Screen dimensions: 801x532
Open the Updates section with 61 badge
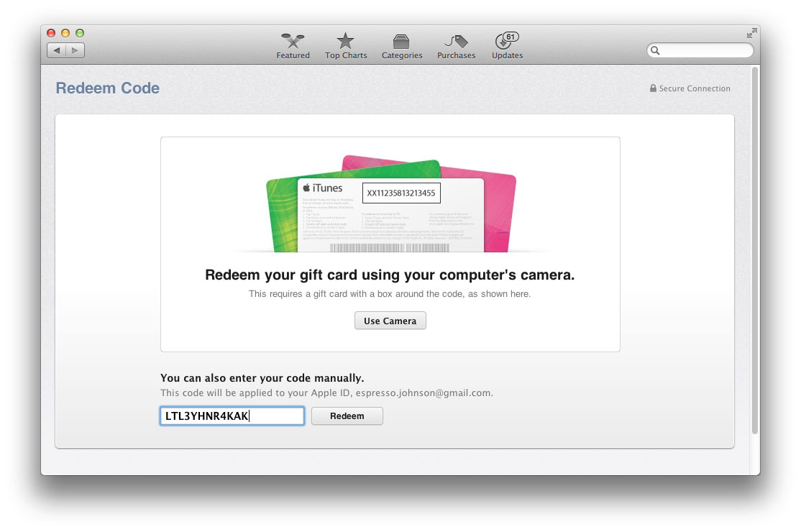click(x=507, y=46)
